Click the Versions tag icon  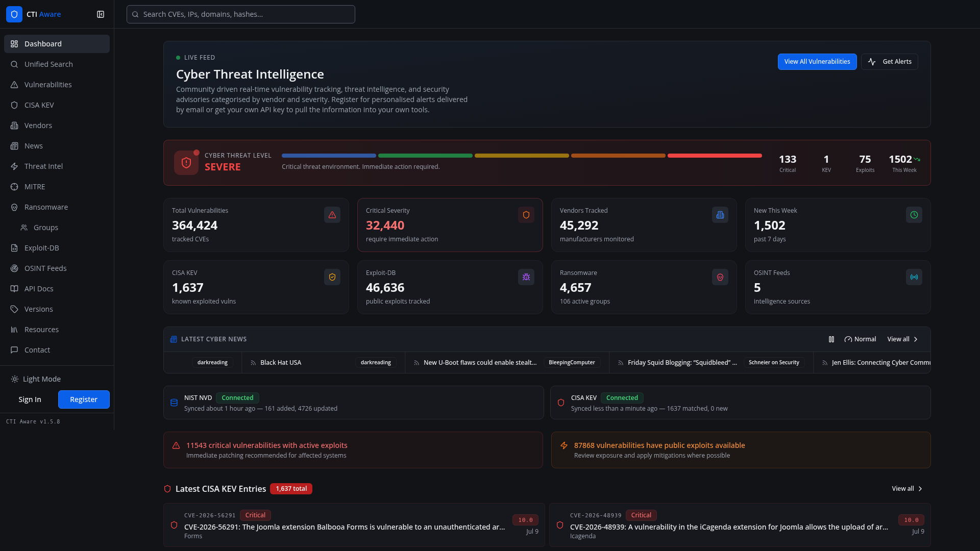(x=14, y=309)
